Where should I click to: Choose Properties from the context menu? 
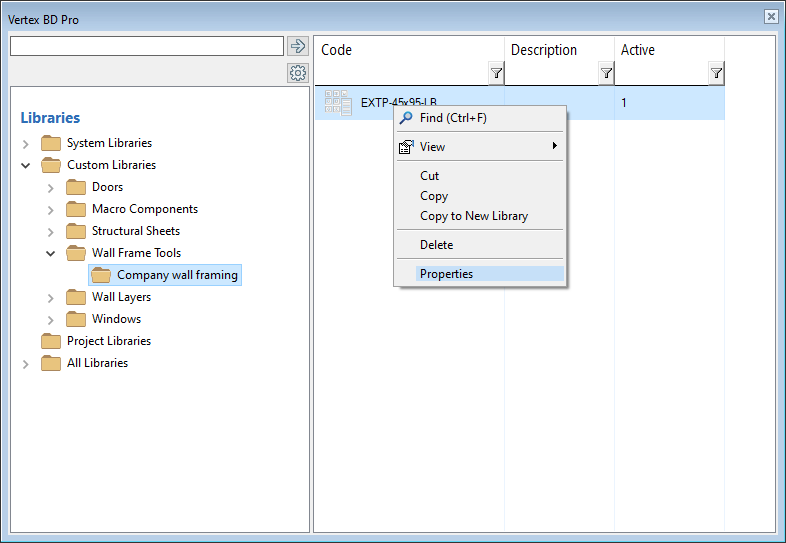pos(446,274)
